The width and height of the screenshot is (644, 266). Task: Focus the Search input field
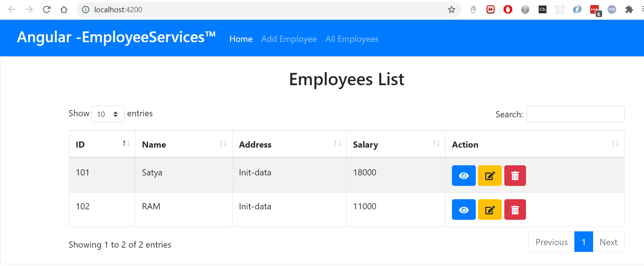click(x=575, y=114)
